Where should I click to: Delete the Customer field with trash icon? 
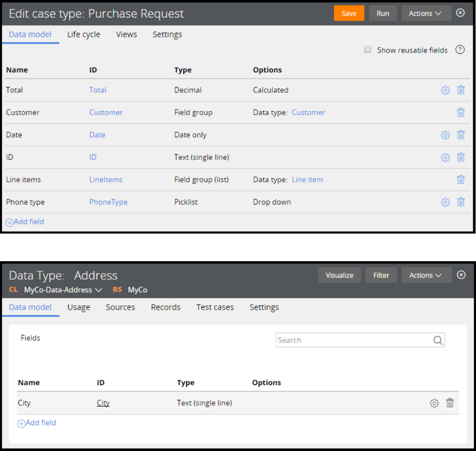pyautogui.click(x=461, y=112)
